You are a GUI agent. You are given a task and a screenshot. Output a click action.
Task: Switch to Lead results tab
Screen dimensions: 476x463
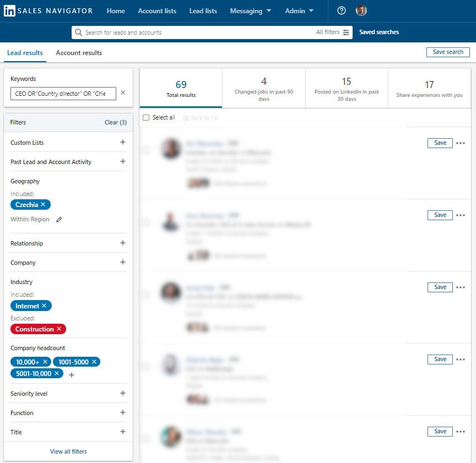coord(25,53)
